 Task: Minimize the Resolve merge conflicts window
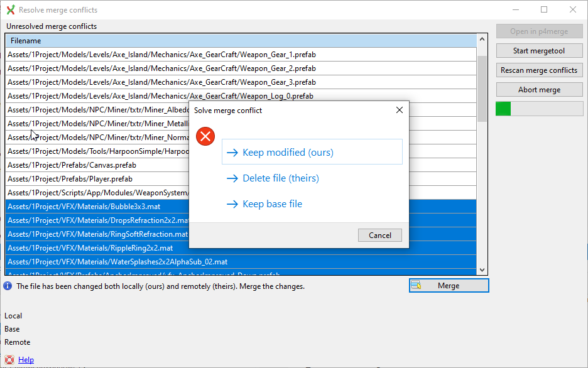click(516, 10)
